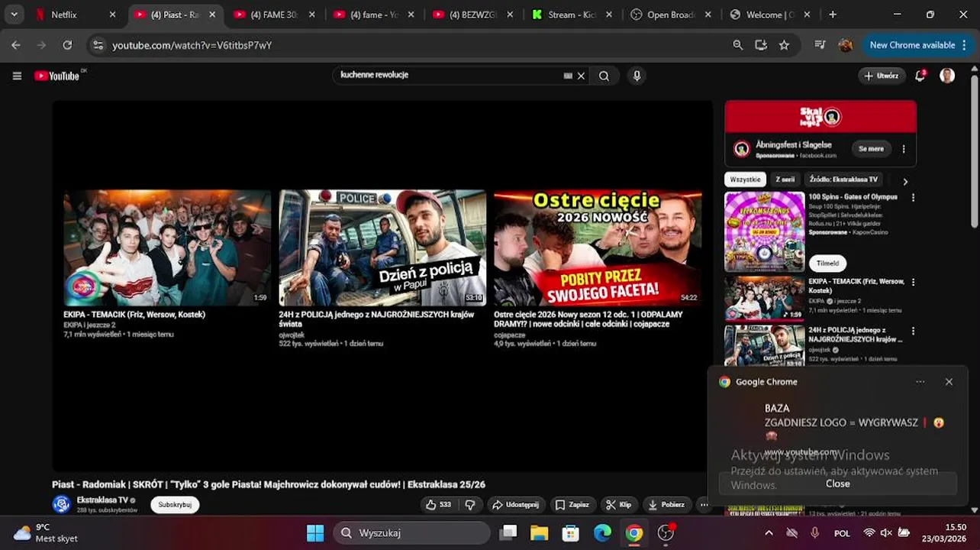
Task: Download video with the Pobierz button
Action: pyautogui.click(x=666, y=505)
